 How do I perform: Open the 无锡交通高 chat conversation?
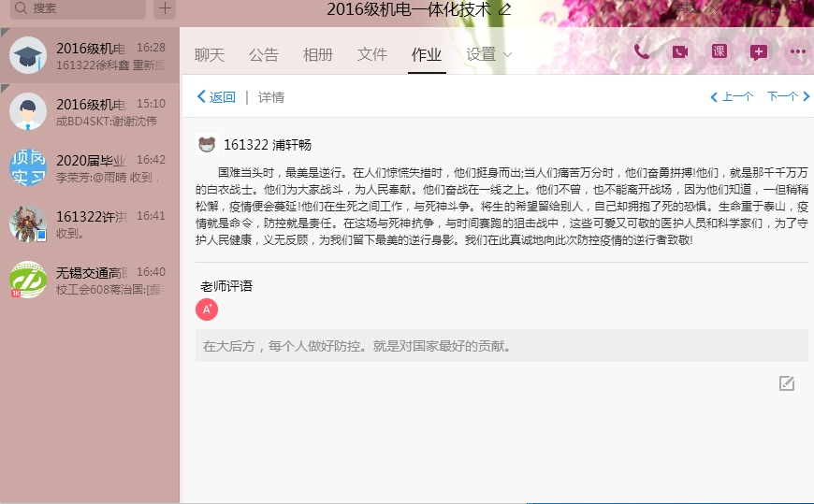pos(90,281)
